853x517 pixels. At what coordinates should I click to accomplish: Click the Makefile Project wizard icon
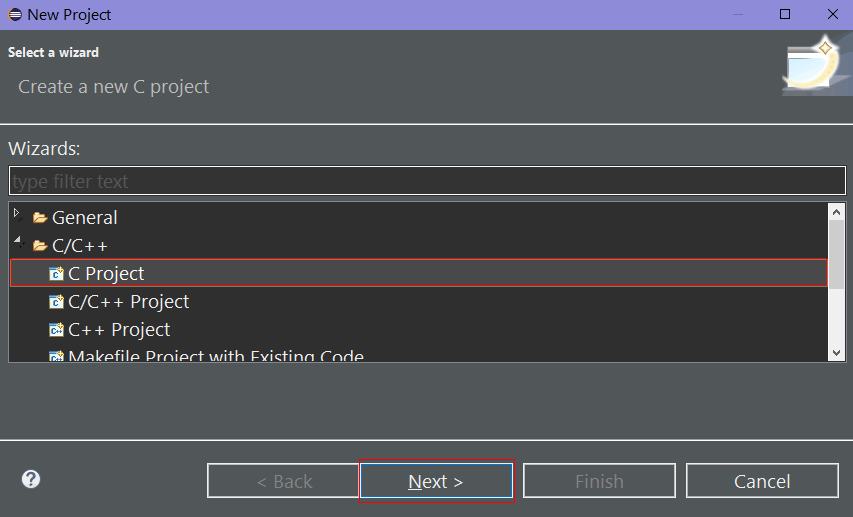pyautogui.click(x=56, y=356)
